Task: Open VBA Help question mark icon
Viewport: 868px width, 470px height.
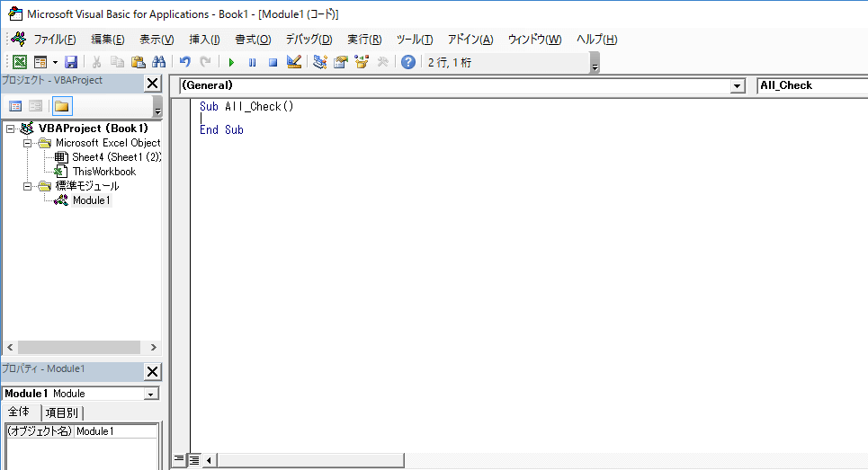Action: tap(408, 62)
